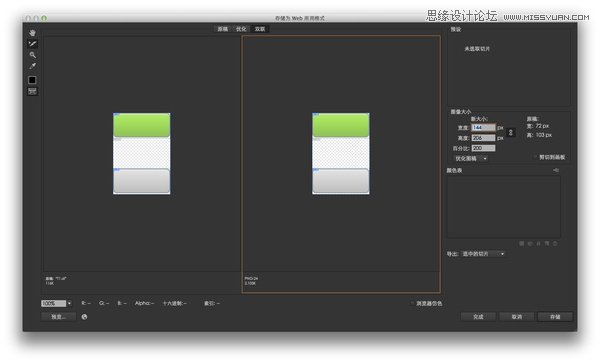Click the height field showing 206
This screenshot has width=600, height=363.
pyautogui.click(x=483, y=138)
